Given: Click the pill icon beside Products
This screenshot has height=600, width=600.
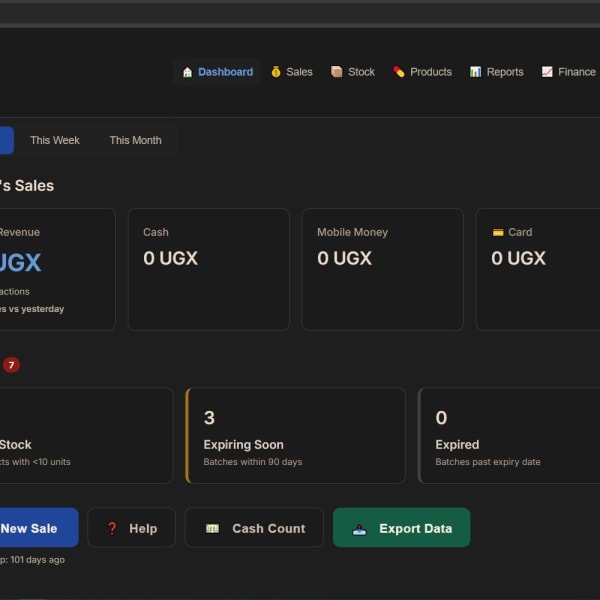Looking at the screenshot, I should point(399,72).
